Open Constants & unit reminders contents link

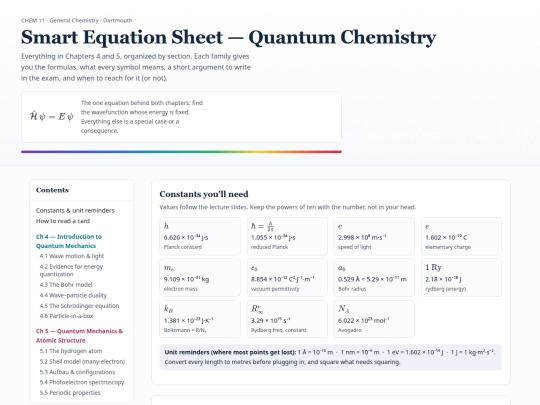[75, 210]
